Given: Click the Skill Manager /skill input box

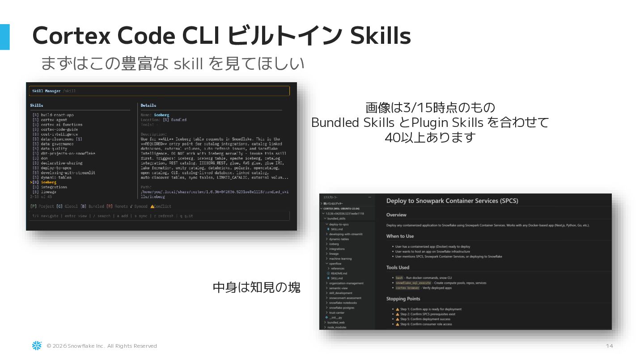Looking at the screenshot, I should [159, 91].
